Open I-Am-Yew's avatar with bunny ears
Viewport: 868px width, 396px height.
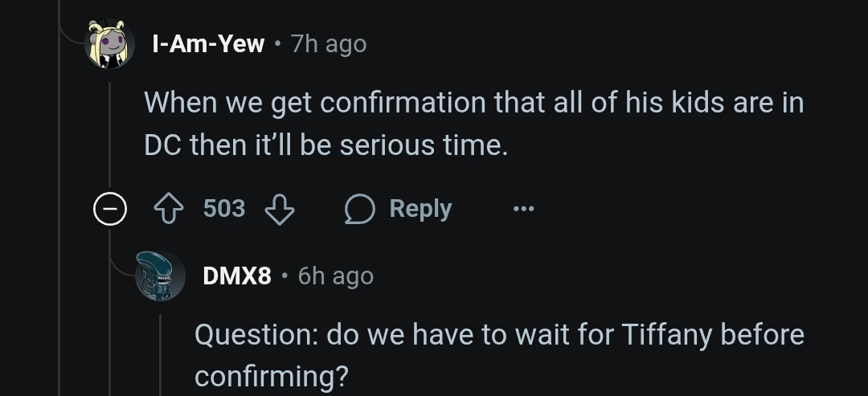tap(109, 43)
